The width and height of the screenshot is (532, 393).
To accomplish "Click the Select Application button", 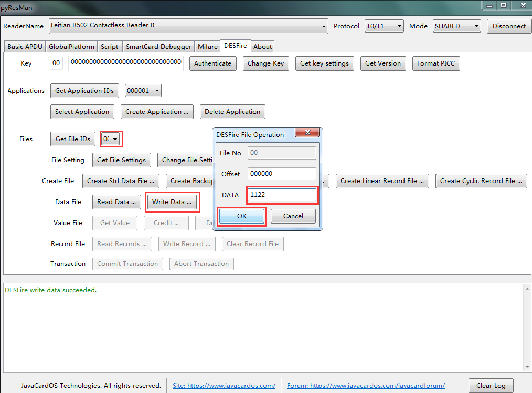I will [82, 112].
